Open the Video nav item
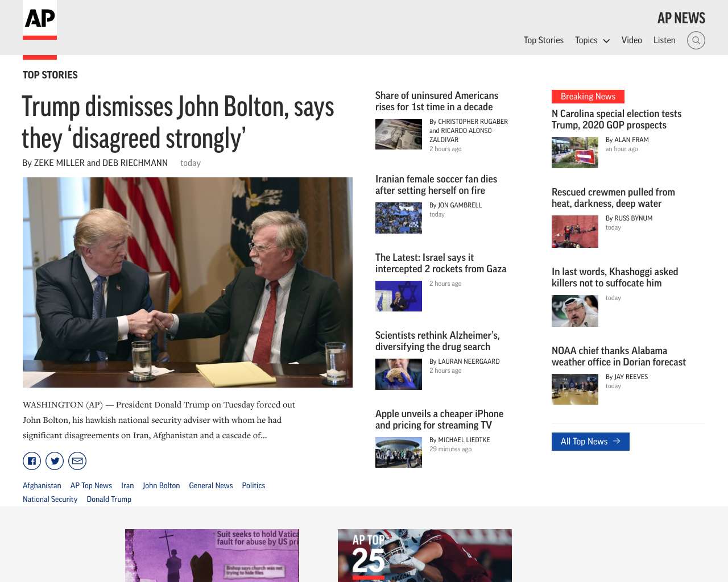 coord(631,40)
